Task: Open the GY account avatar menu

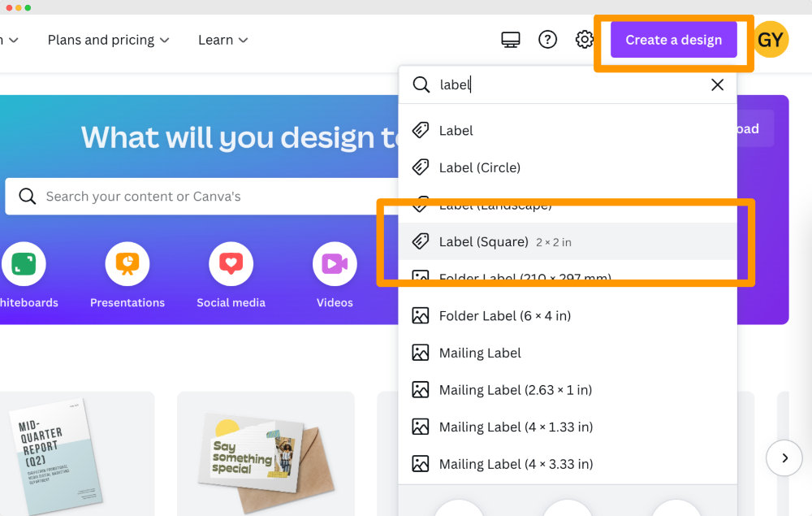Action: tap(771, 39)
